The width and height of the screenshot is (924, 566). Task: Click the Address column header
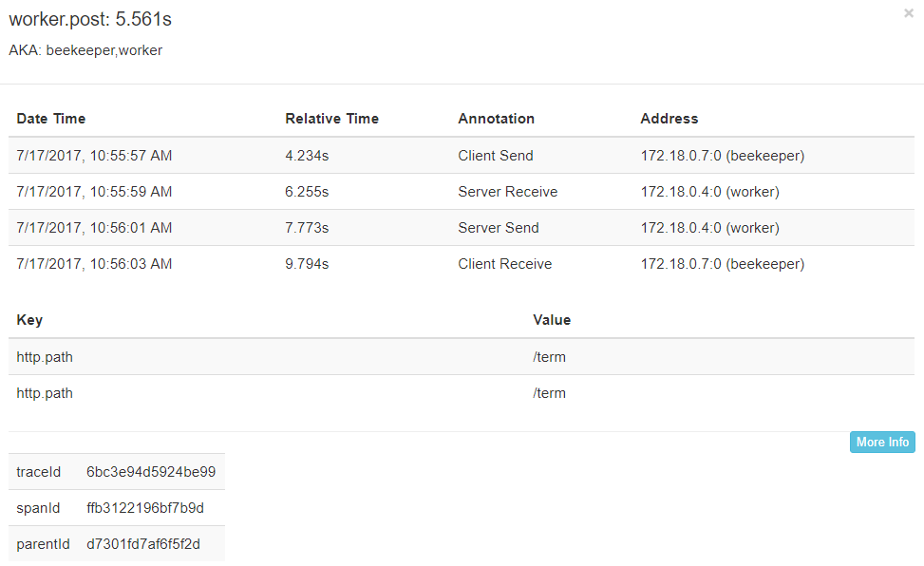click(x=669, y=119)
